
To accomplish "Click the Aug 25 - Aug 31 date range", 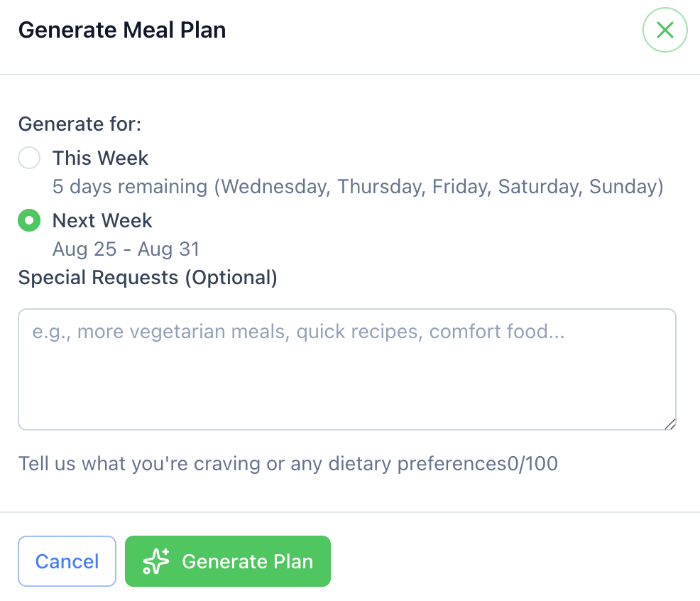I will [x=126, y=249].
